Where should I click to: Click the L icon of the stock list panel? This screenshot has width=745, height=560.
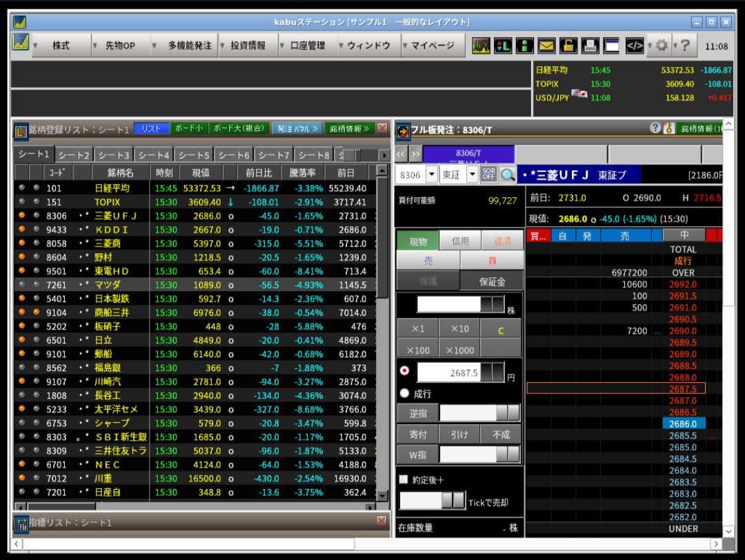tap(21, 131)
